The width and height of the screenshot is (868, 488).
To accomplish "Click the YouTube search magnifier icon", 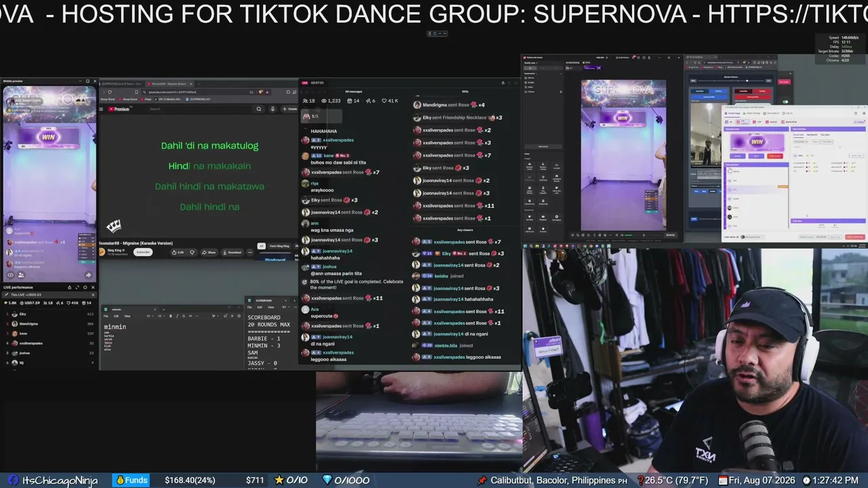I will 258,108.
